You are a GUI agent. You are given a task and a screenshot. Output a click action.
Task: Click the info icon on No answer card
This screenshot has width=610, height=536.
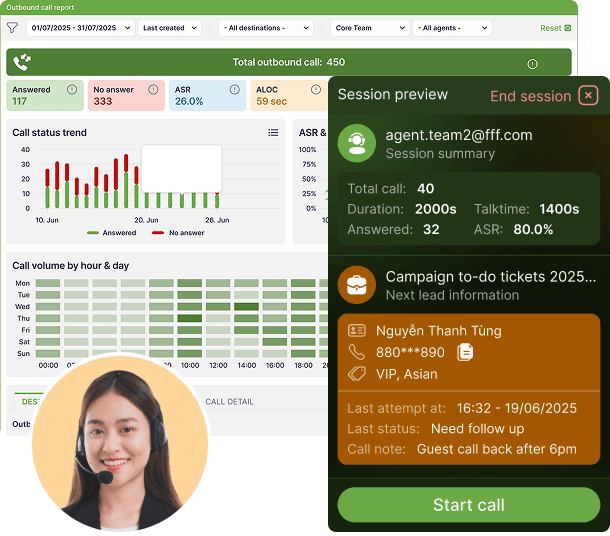click(154, 89)
